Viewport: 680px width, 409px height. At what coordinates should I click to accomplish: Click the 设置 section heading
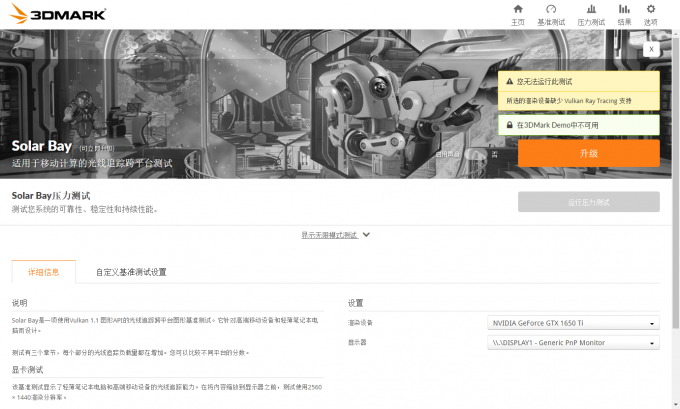coord(356,303)
